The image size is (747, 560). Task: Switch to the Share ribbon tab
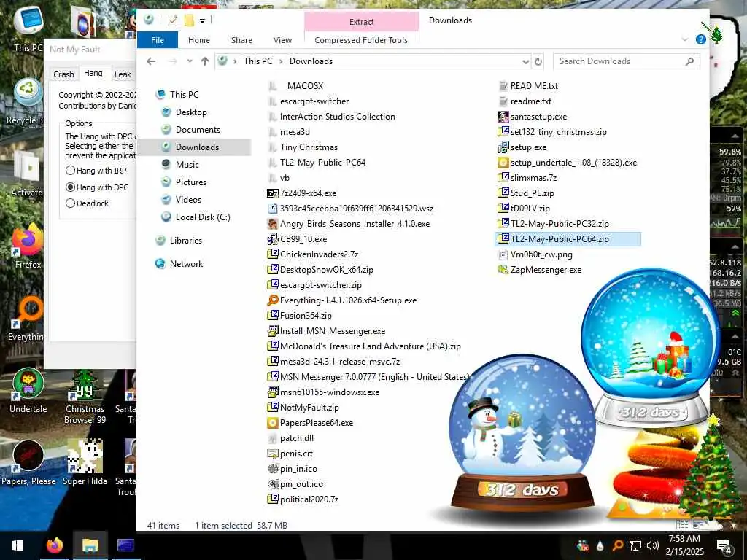pos(241,40)
